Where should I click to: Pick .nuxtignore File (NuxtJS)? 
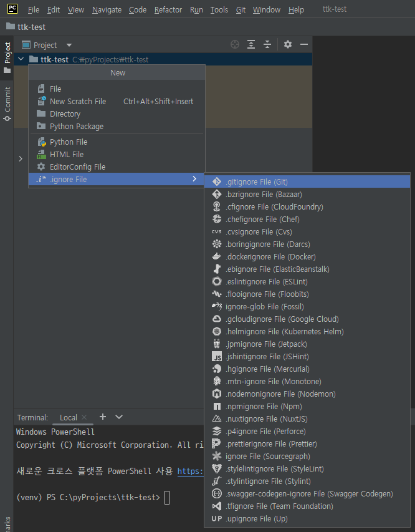[x=307, y=419]
